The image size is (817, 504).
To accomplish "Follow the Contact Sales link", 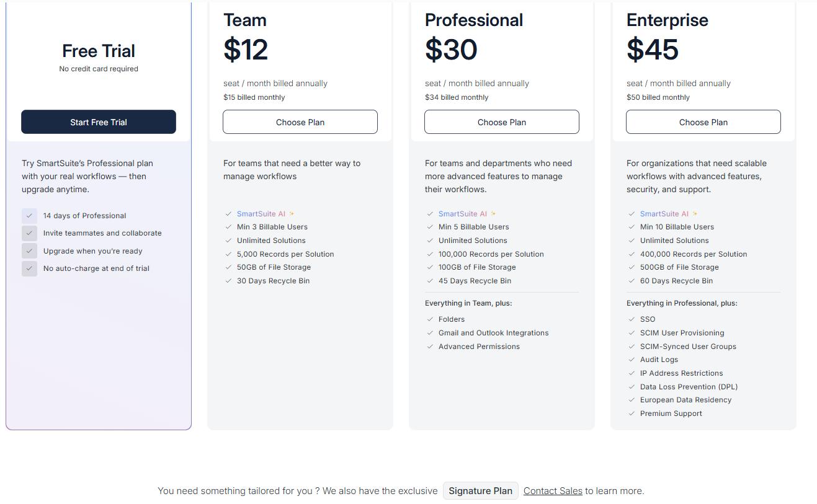I will pyautogui.click(x=553, y=491).
